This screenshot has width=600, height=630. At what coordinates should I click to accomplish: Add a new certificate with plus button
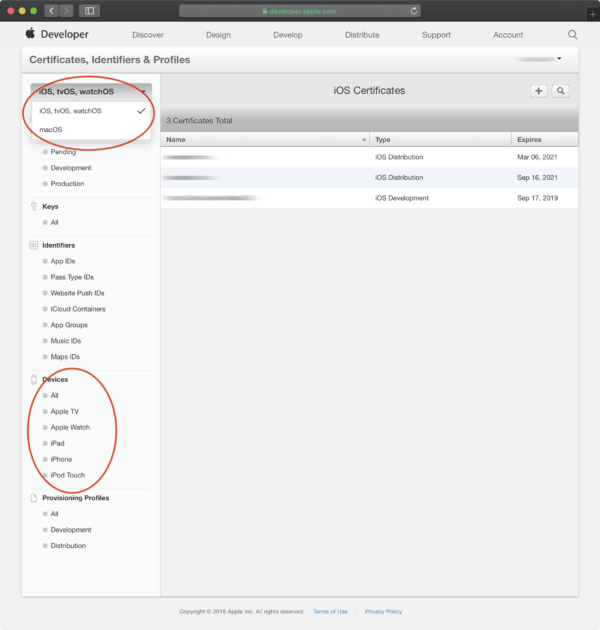pos(539,91)
